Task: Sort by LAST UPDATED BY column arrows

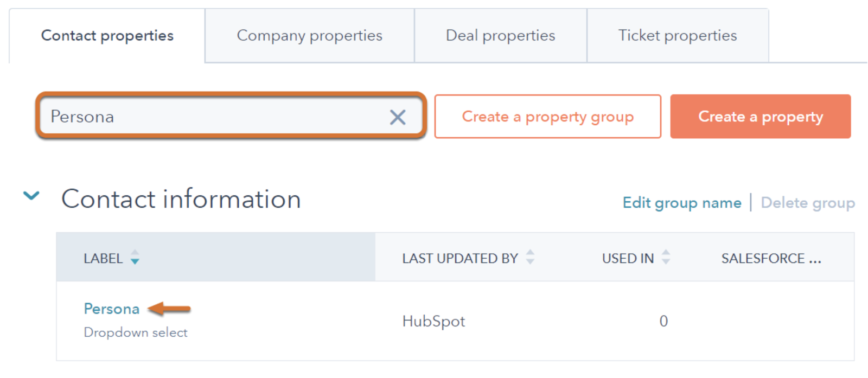Action: point(530,258)
